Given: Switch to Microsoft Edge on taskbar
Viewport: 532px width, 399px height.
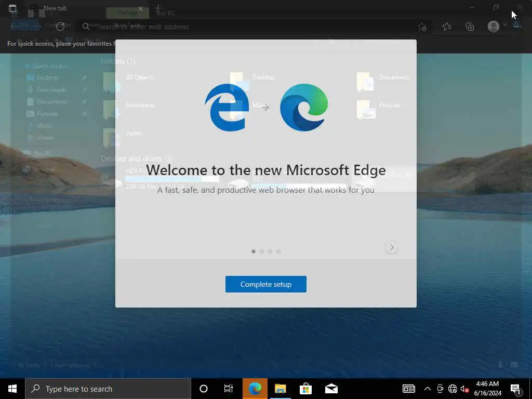Looking at the screenshot, I should point(255,389).
